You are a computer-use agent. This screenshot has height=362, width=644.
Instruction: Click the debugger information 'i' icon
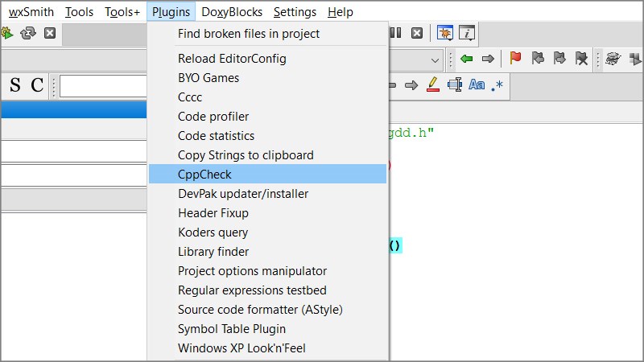pos(467,33)
